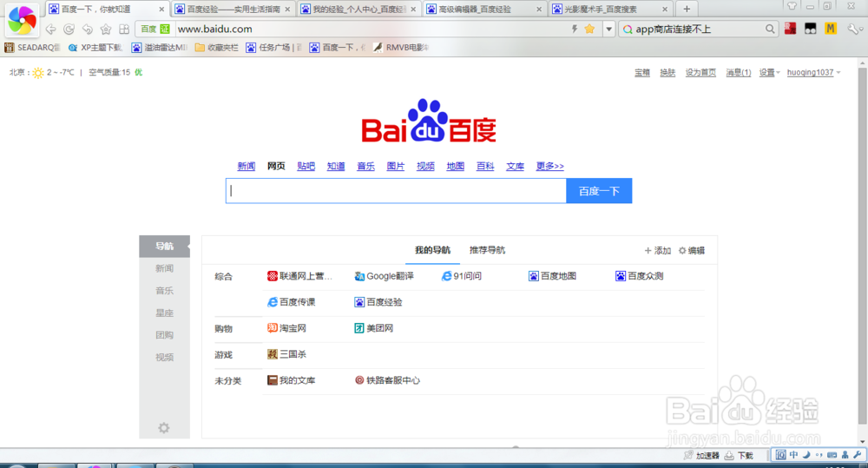Toggle the moon half-width icon in IME bar

click(806, 455)
